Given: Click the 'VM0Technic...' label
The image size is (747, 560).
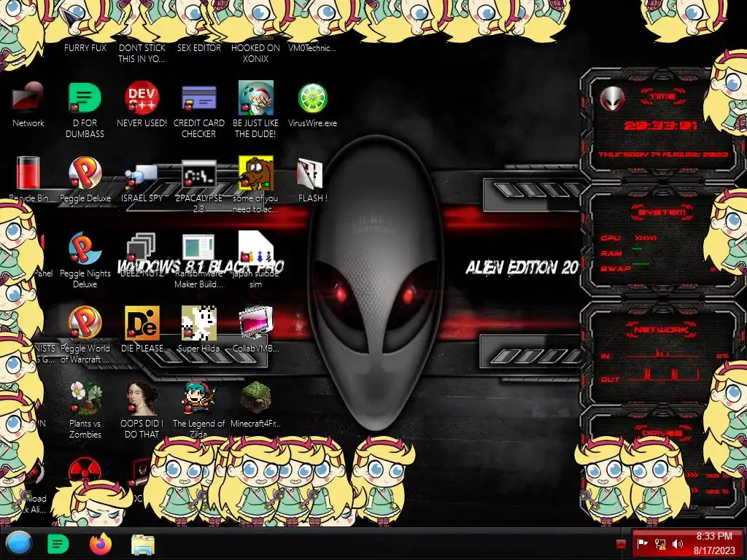Looking at the screenshot, I should pos(312,48).
